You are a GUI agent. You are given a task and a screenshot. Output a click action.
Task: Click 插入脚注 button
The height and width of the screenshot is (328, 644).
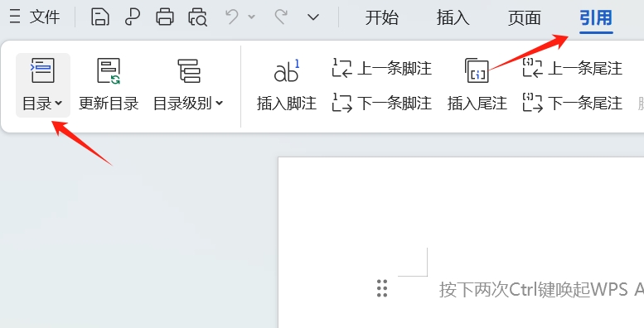coord(287,85)
